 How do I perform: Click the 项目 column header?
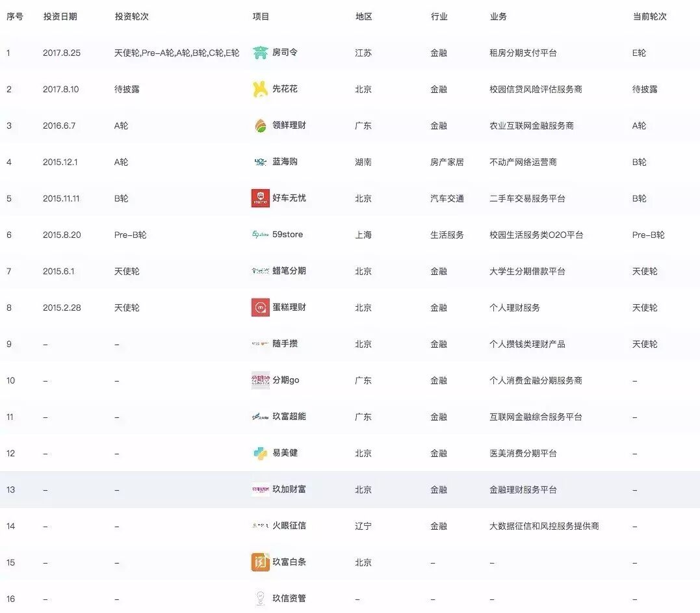click(x=261, y=16)
